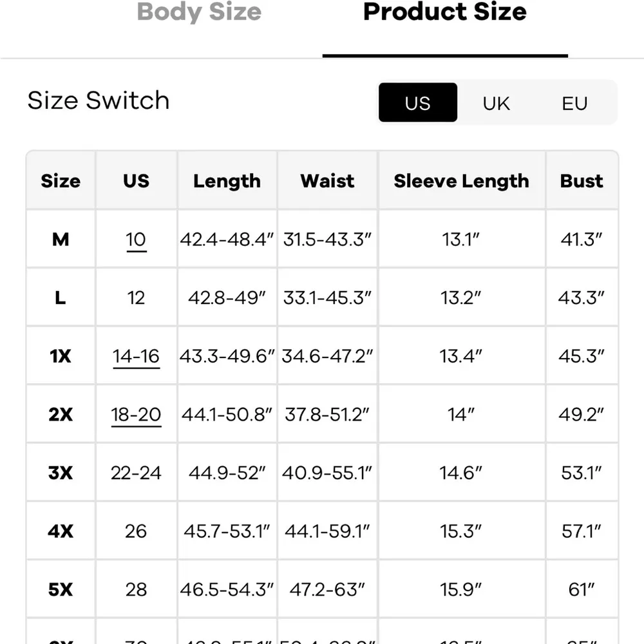The width and height of the screenshot is (644, 644).
Task: Select US in the Size Switch
Action: point(417,103)
